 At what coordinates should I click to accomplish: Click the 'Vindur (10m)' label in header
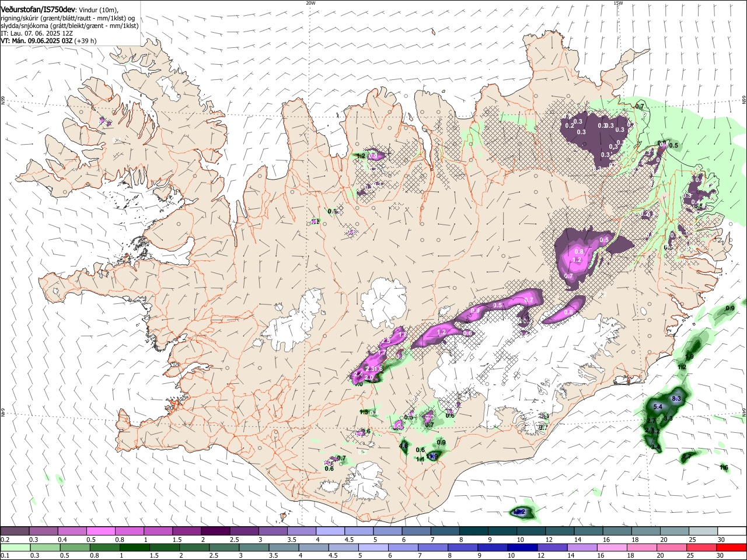(99, 10)
